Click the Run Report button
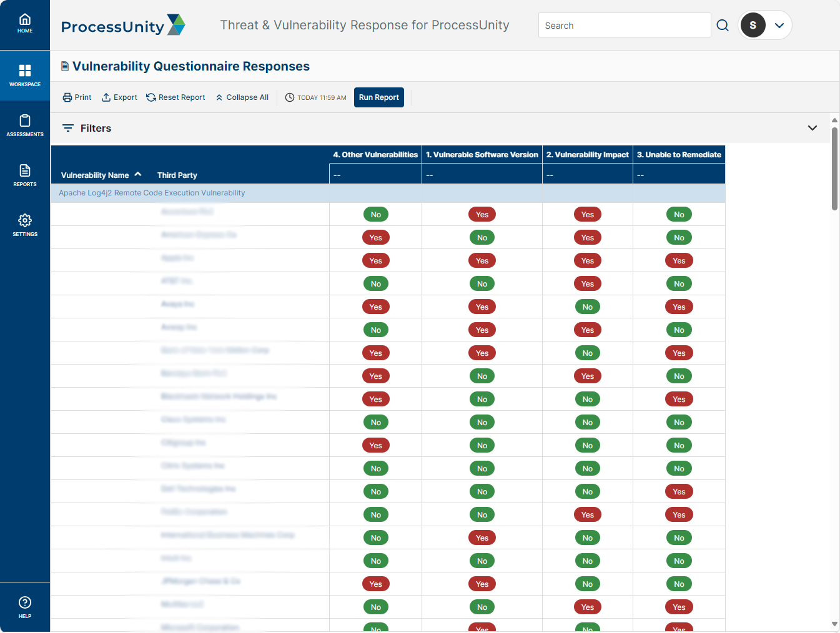Image resolution: width=840 pixels, height=633 pixels. [x=379, y=97]
